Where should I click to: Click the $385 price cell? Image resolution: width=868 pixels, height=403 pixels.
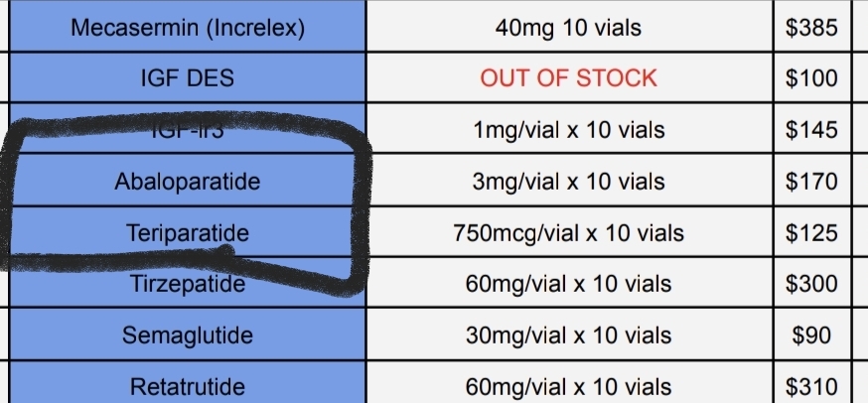[x=811, y=27]
